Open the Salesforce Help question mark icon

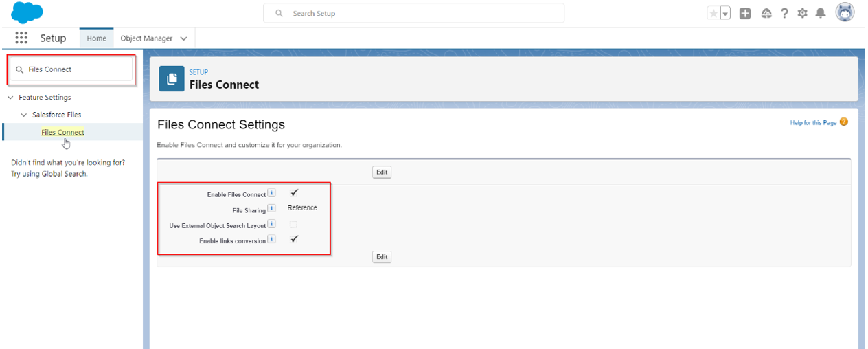(x=784, y=14)
